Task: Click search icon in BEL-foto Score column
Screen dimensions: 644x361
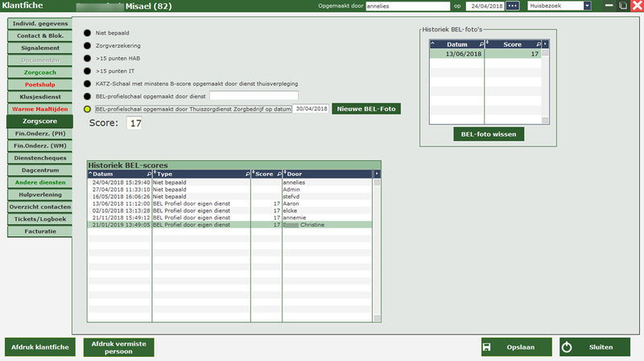Action: 535,43
